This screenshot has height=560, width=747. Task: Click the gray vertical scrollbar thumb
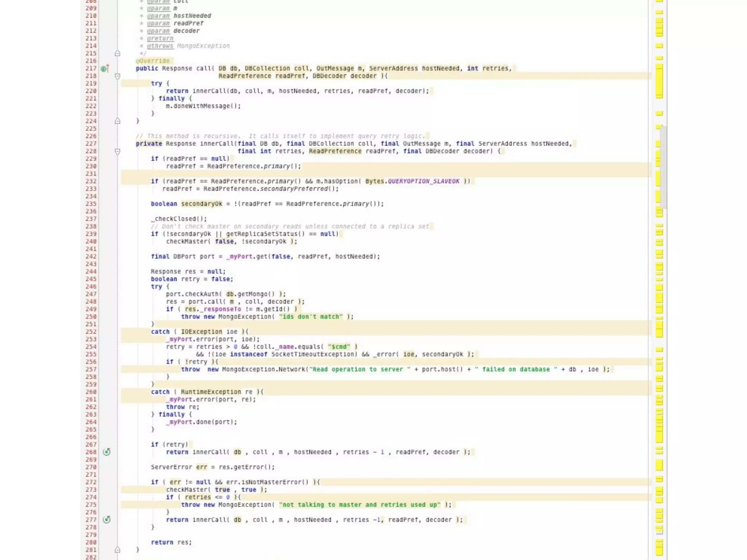click(664, 168)
